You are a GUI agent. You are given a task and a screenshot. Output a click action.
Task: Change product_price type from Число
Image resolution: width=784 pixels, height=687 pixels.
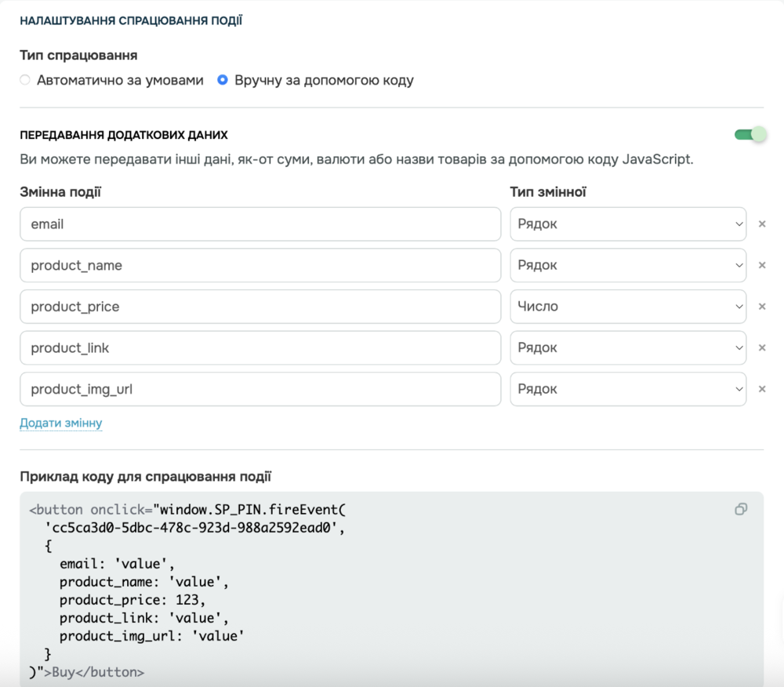coord(628,307)
